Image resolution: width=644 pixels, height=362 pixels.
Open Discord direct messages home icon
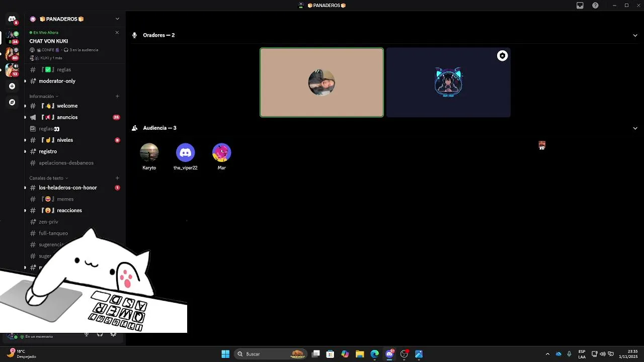click(12, 19)
